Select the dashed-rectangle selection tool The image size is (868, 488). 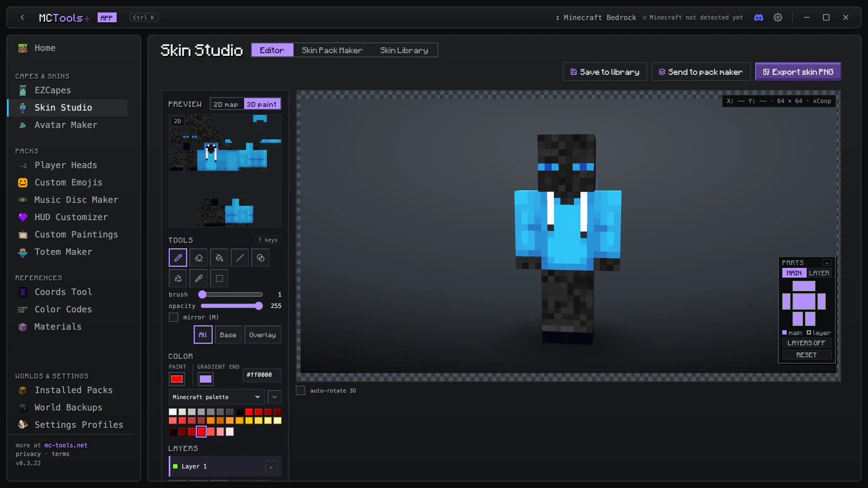pyautogui.click(x=219, y=278)
